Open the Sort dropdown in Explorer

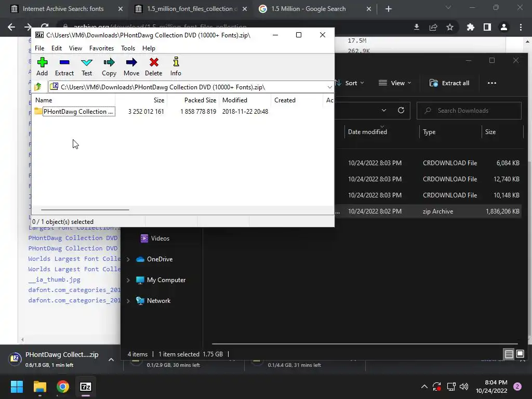click(350, 83)
